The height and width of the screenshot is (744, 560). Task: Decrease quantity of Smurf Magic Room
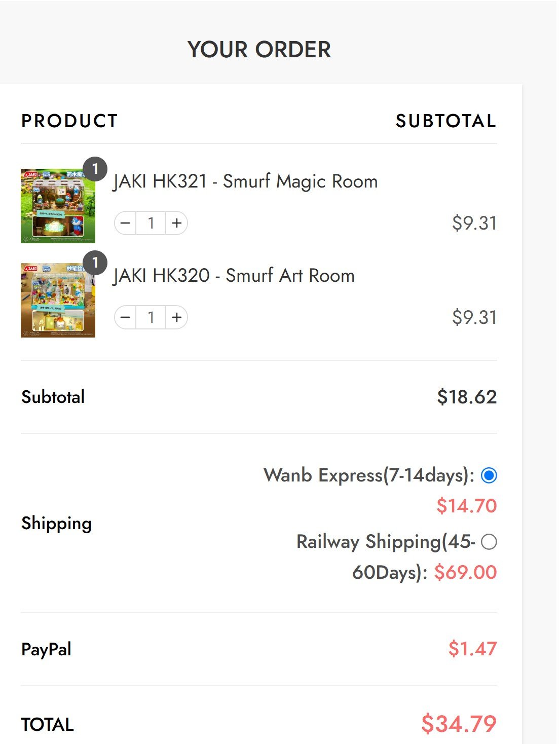(x=126, y=223)
